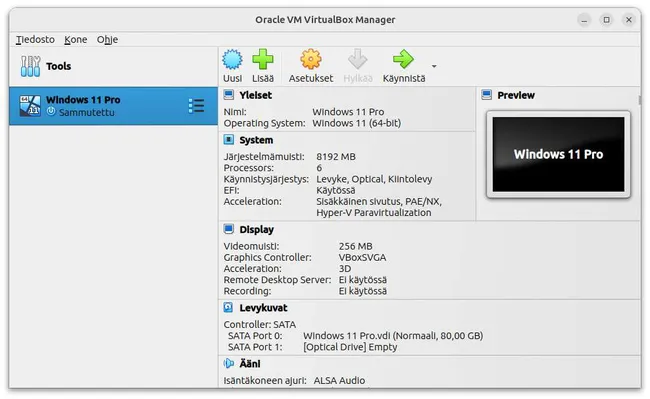This screenshot has height=399, width=650.
Task: Open the Display section header
Action: click(x=257, y=230)
